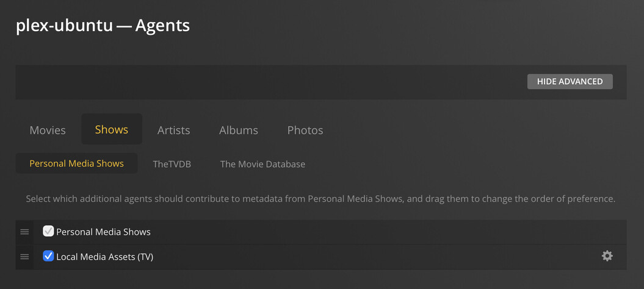Select the Personal Media Shows agent sub-tab

pyautogui.click(x=76, y=163)
